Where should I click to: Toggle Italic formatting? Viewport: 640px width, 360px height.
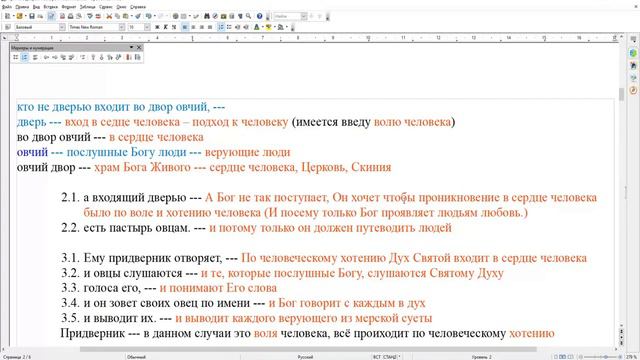point(165,27)
